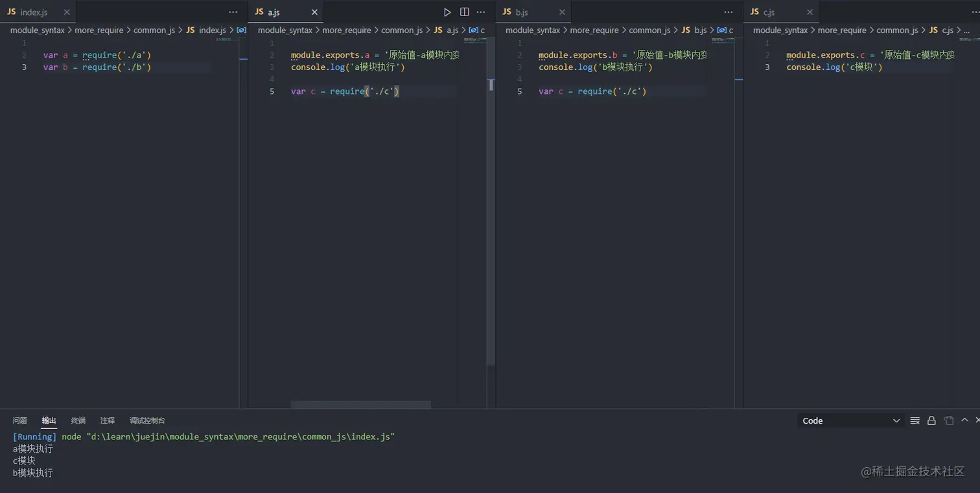Image resolution: width=980 pixels, height=493 pixels.
Task: Switch to the b.js tab
Action: tap(522, 12)
